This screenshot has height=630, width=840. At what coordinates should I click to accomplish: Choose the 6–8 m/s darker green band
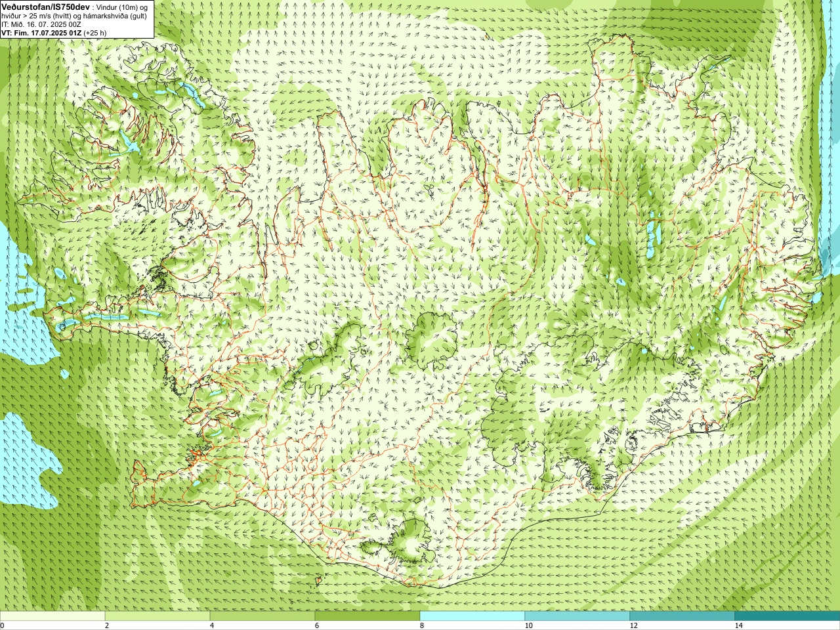pyautogui.click(x=367, y=616)
